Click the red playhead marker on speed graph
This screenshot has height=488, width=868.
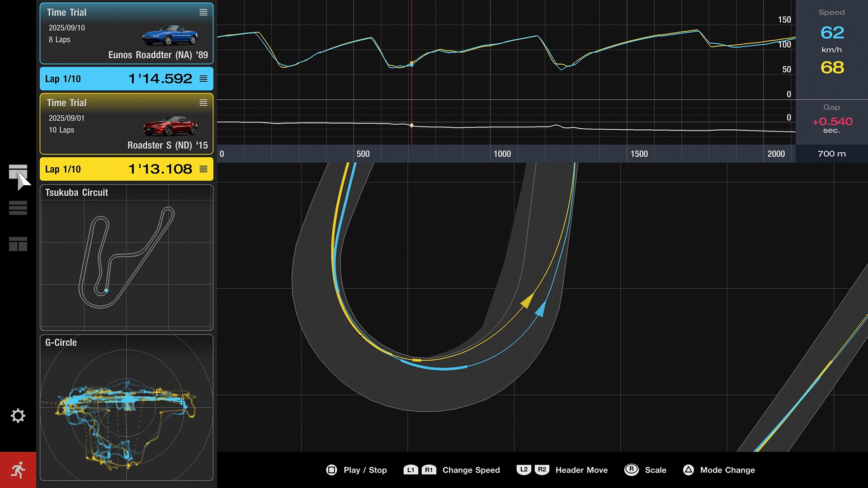[x=411, y=63]
